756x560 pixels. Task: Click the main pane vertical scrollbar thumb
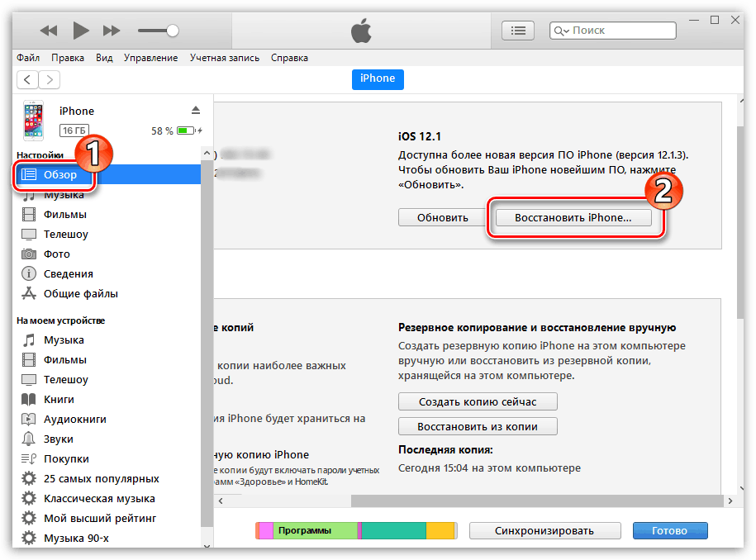point(740,221)
